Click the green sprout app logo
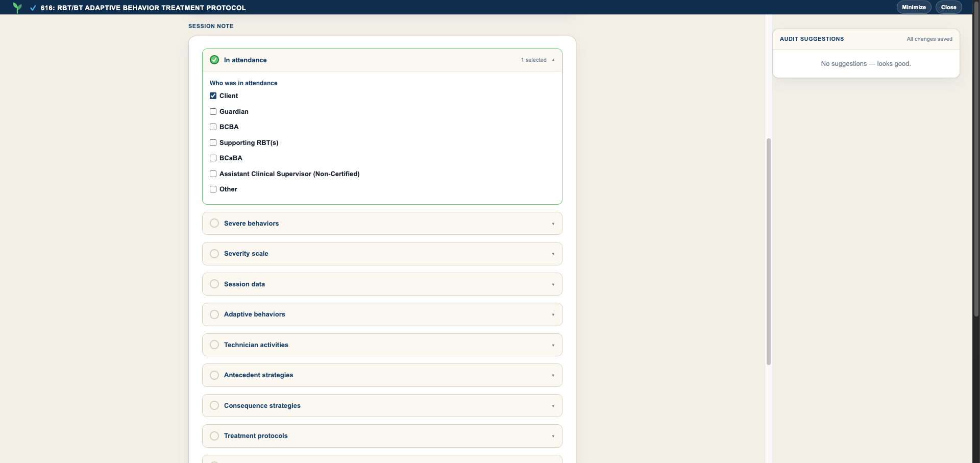980x463 pixels. [17, 8]
